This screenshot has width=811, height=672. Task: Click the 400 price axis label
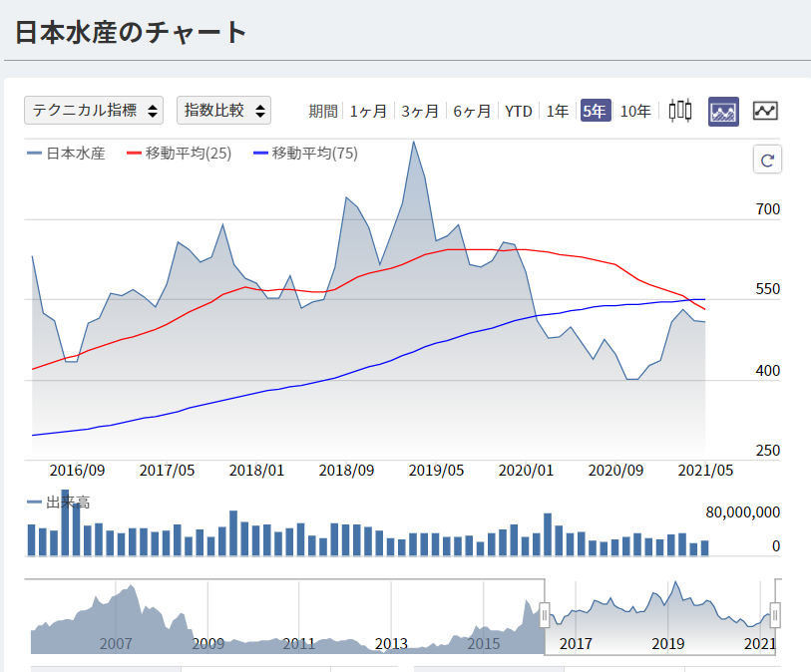pos(767,371)
